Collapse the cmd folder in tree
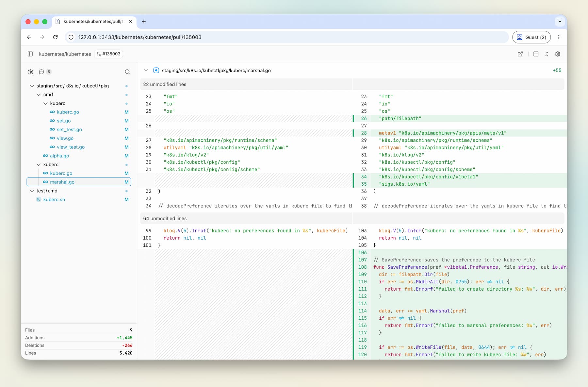The width and height of the screenshot is (588, 387). click(x=39, y=95)
